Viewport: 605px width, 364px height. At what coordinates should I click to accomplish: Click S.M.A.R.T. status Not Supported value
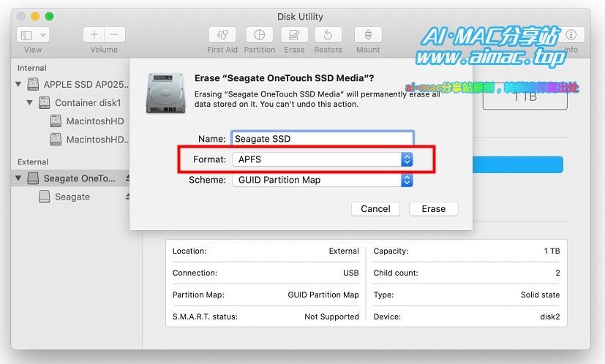[331, 316]
